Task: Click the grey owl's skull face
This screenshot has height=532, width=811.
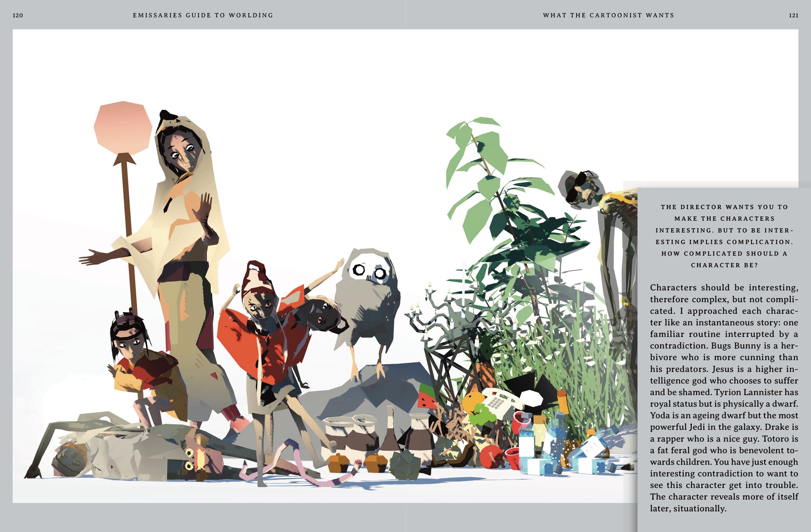Action: pyautogui.click(x=369, y=272)
